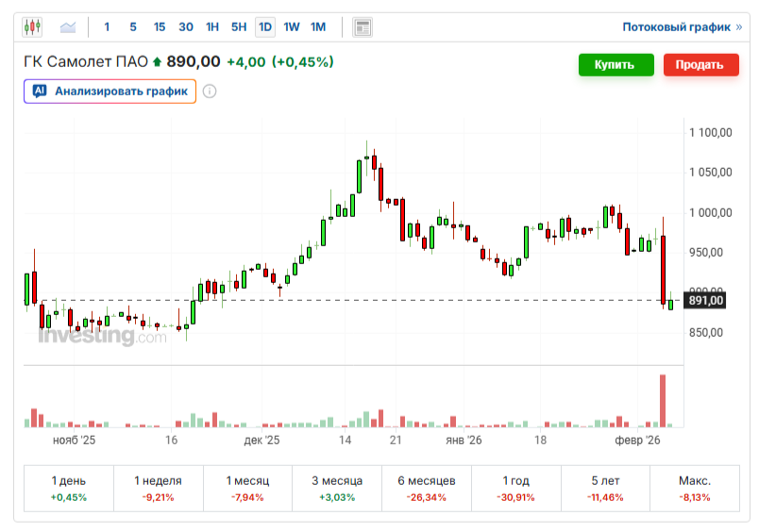Click the 14 date axis label
759x532 pixels.
tap(345, 441)
